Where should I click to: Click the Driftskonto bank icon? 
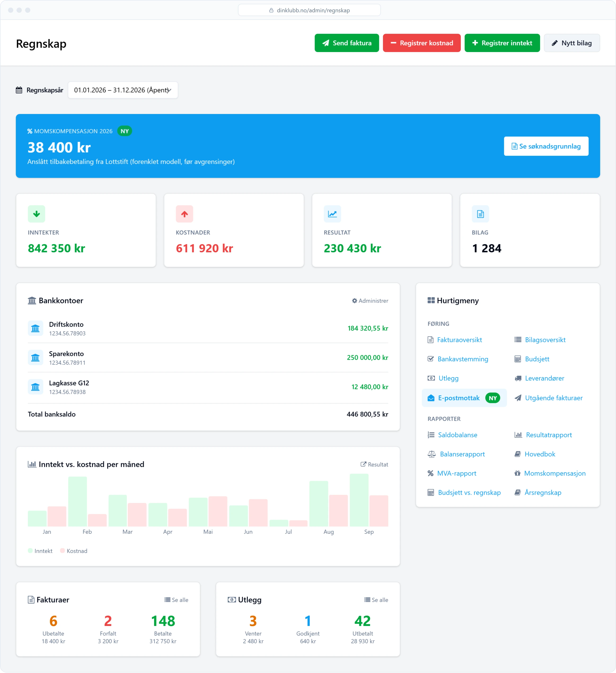[35, 328]
